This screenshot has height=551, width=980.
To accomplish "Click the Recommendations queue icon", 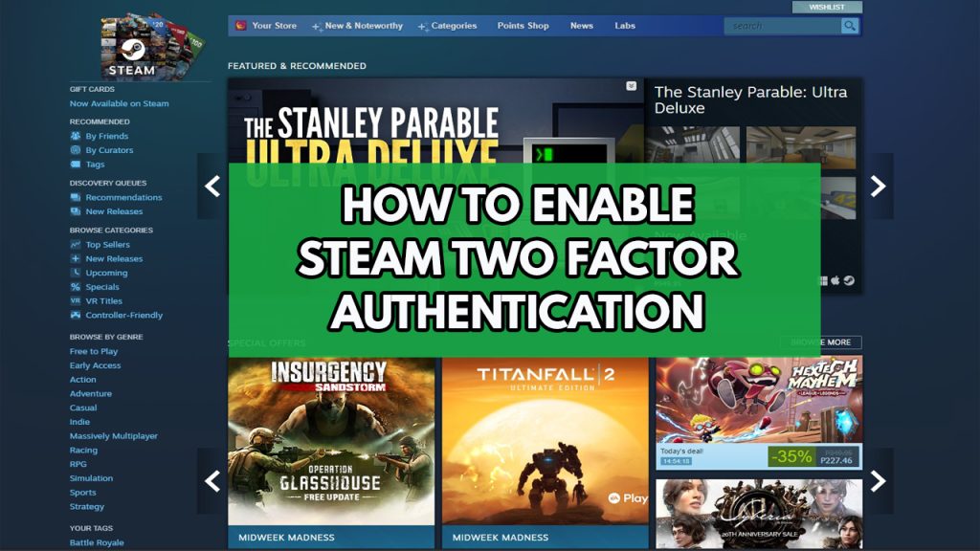I will click(76, 197).
